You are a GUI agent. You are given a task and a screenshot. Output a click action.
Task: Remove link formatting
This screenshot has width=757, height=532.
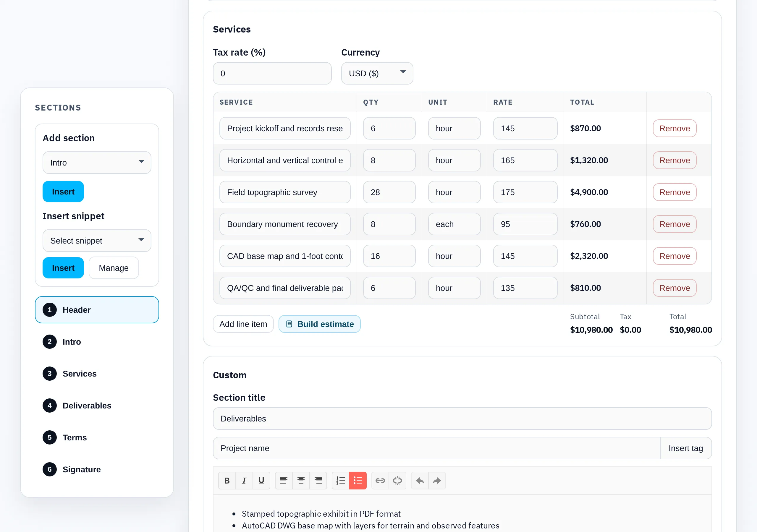coord(398,481)
